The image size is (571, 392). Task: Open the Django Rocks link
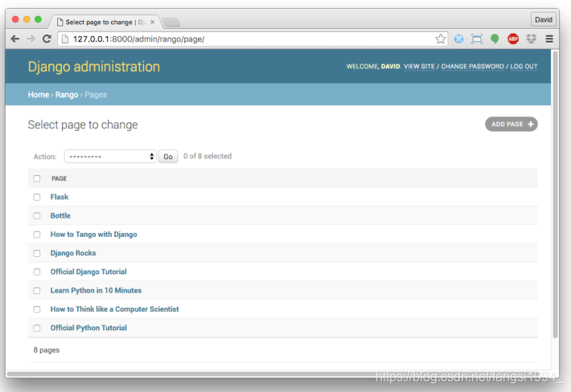tap(73, 253)
